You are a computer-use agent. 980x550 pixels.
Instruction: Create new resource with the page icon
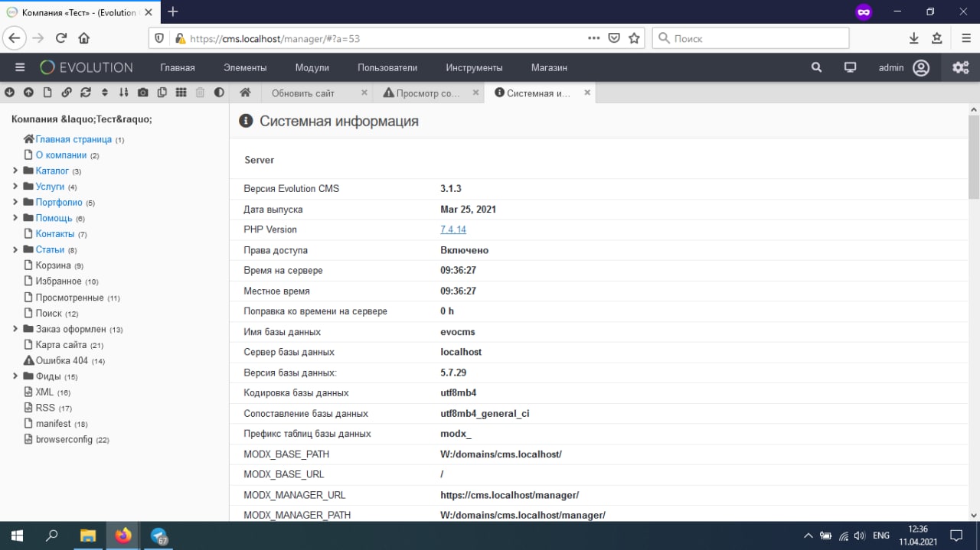47,93
